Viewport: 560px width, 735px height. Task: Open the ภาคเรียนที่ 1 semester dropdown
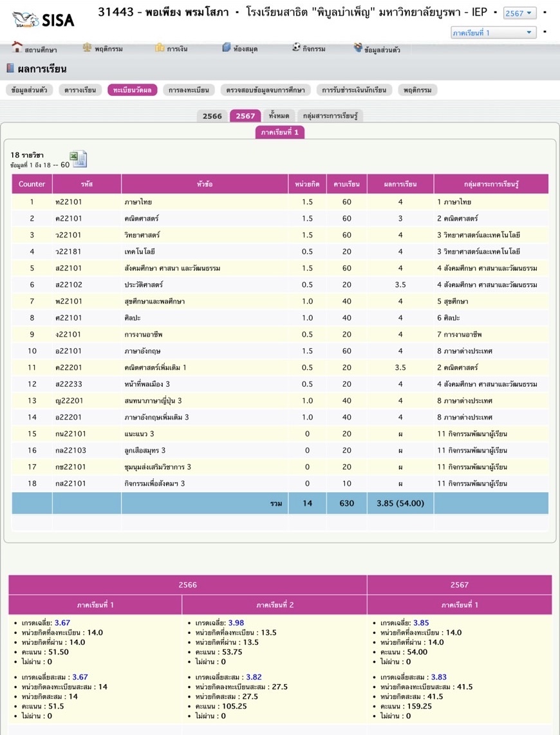(493, 33)
